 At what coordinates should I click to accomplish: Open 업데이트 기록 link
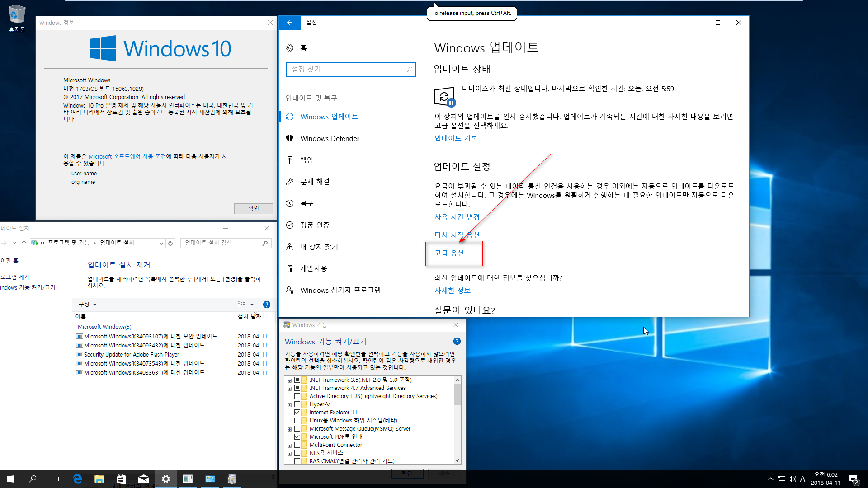pos(456,138)
